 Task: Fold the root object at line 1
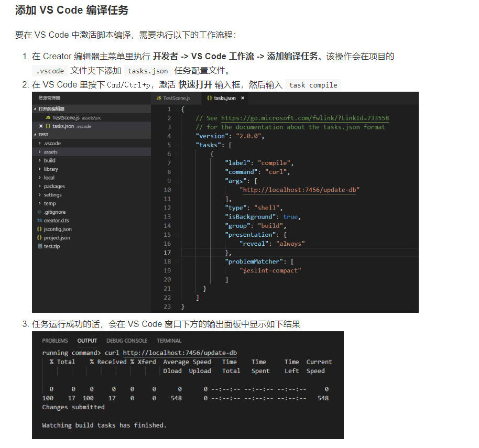pos(177,109)
